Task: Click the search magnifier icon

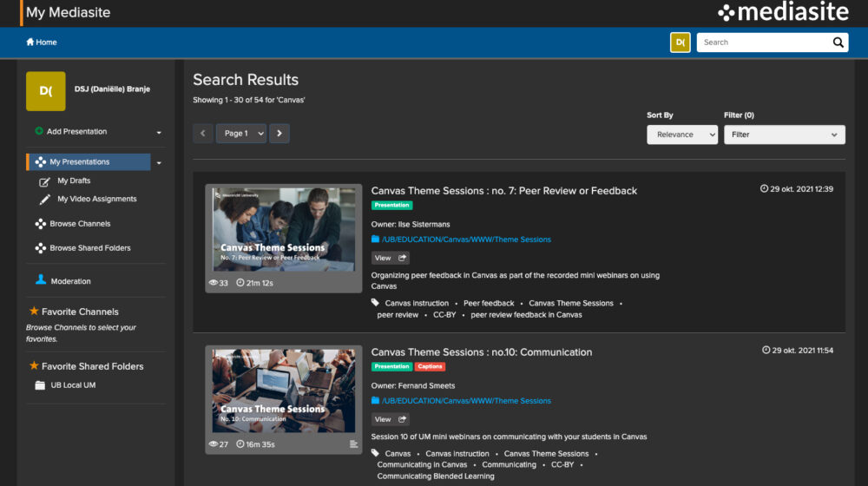Action: click(838, 42)
